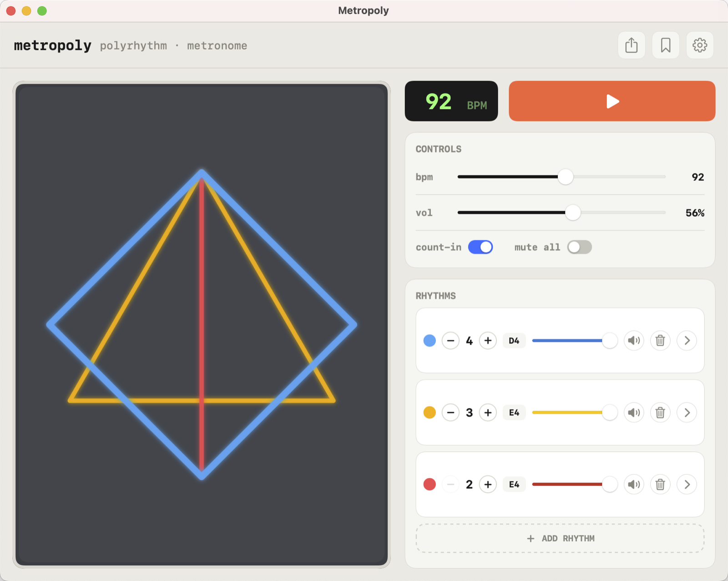The width and height of the screenshot is (728, 581).
Task: Click the red color dot of rhythm 2
Action: coord(430,484)
